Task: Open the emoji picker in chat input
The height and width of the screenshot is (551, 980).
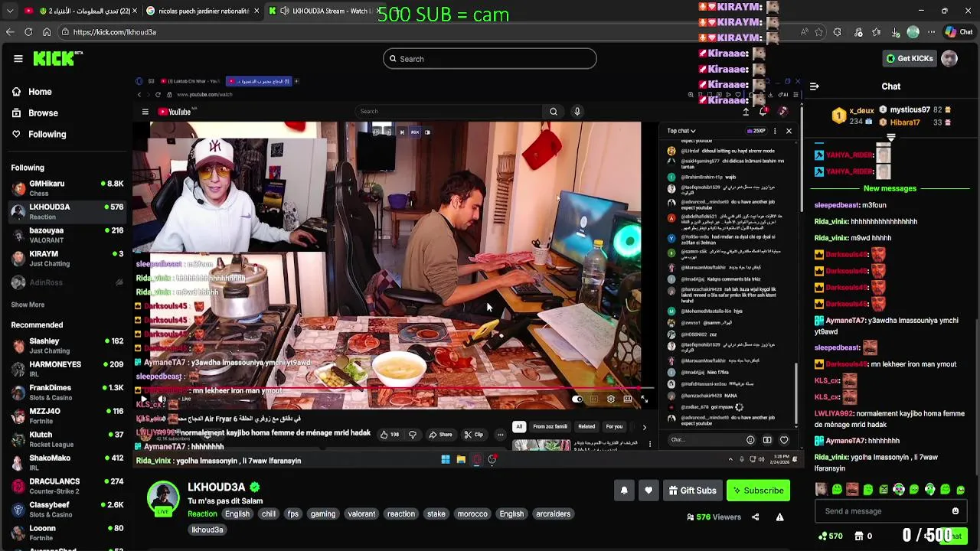Action: click(x=955, y=511)
